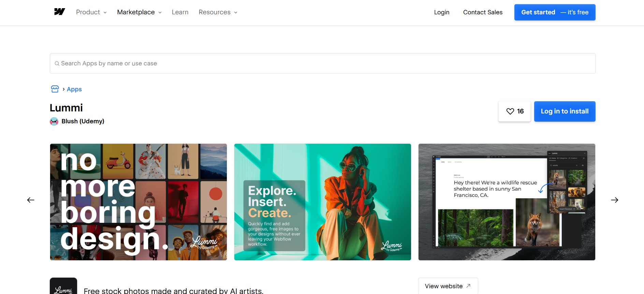Go to Contact Sales
Image resolution: width=644 pixels, height=294 pixels.
pyautogui.click(x=483, y=12)
